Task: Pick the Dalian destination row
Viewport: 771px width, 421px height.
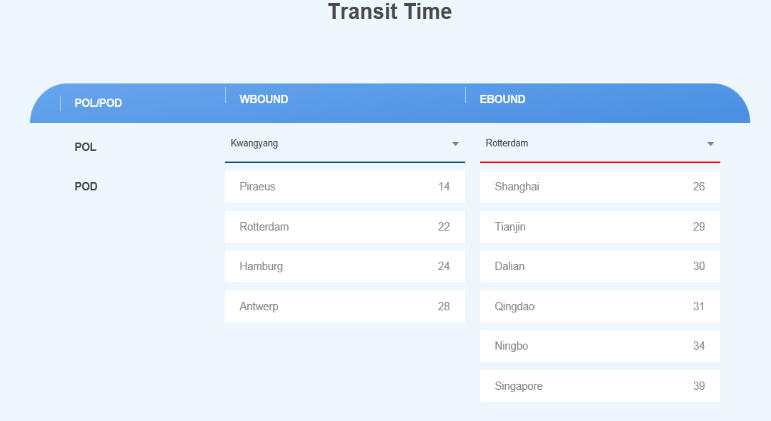Action: point(600,267)
